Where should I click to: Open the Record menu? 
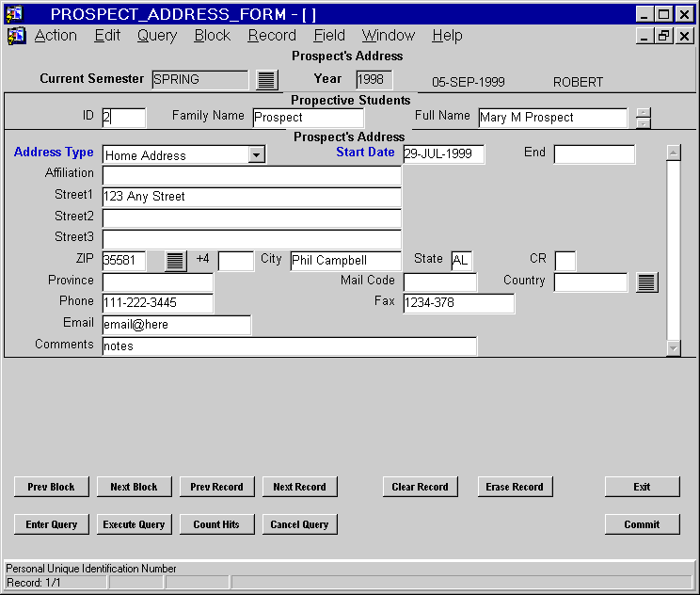[272, 35]
